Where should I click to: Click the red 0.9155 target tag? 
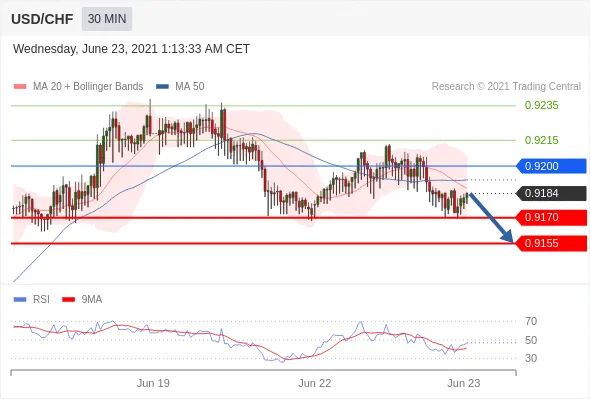pyautogui.click(x=551, y=243)
